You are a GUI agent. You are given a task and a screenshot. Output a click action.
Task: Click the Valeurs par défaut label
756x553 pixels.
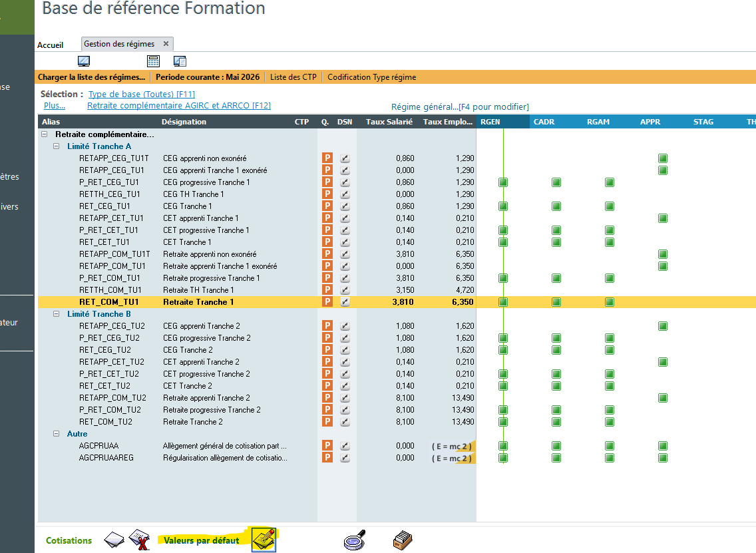click(x=201, y=540)
